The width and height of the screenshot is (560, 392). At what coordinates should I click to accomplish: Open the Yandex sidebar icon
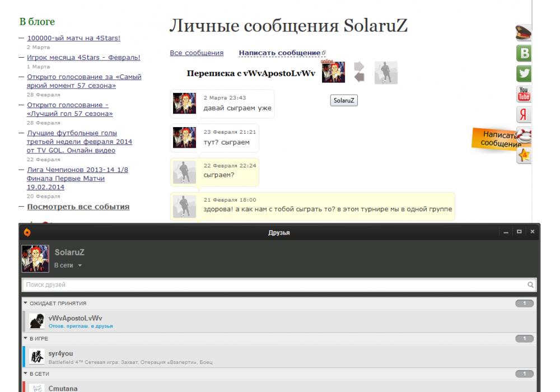[x=523, y=114]
